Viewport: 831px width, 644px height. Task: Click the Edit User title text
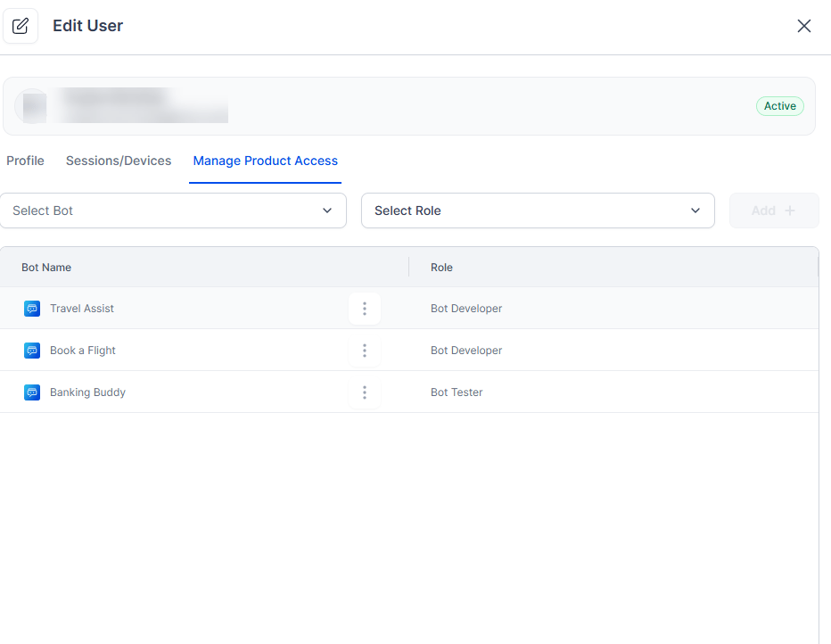coord(88,26)
